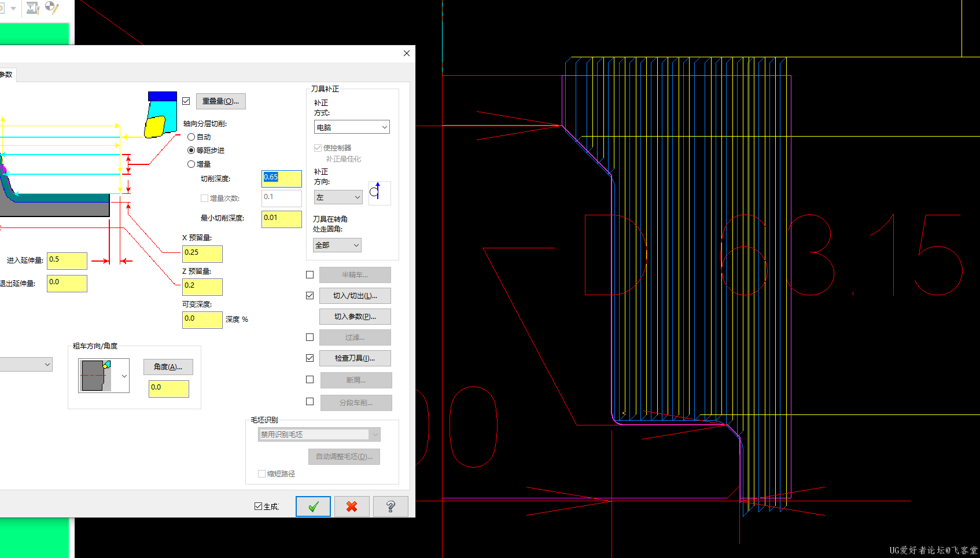Open the 角度(A)... angle settings

coord(168,367)
